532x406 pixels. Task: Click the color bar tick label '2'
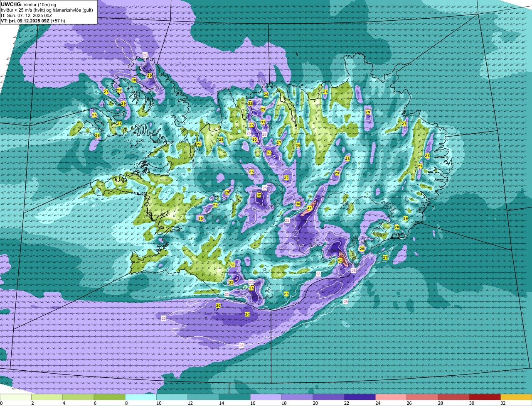tap(32, 403)
